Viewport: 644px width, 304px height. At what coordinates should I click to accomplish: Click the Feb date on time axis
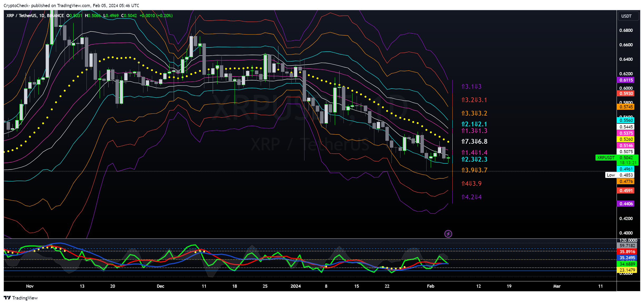[x=430, y=286]
